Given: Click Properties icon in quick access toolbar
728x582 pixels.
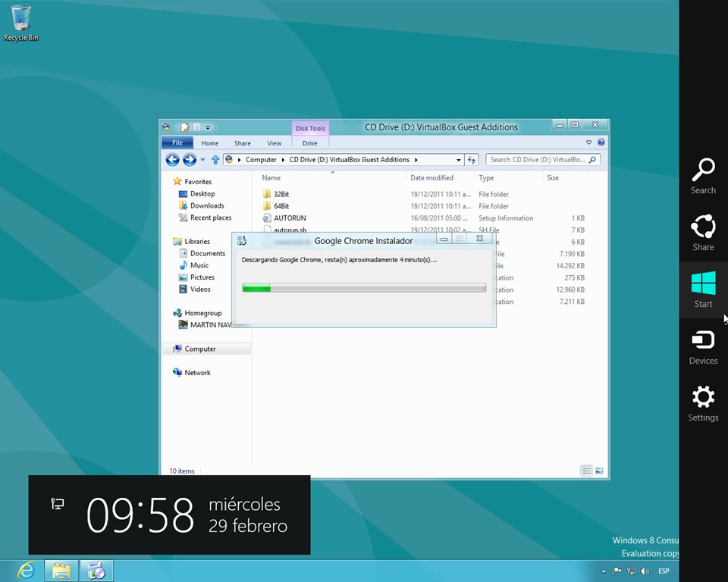Looking at the screenshot, I should coord(185,127).
